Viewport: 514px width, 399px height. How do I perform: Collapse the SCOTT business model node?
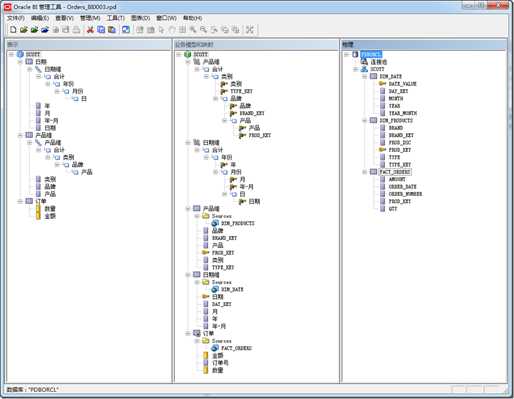tap(179, 54)
